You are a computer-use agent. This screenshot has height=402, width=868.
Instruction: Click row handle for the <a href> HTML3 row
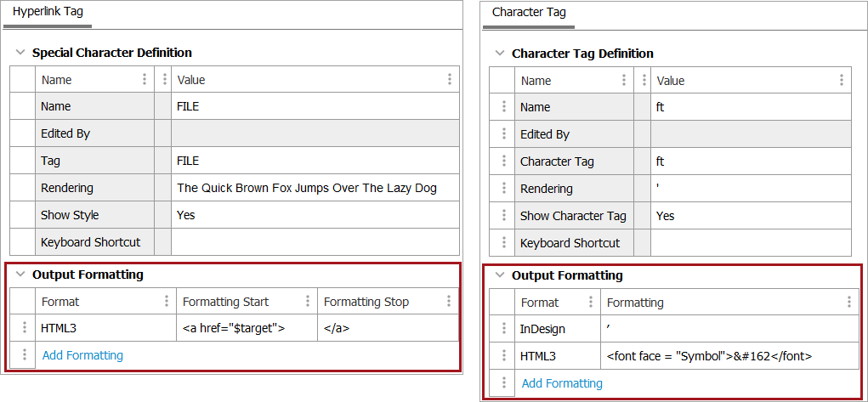[24, 328]
